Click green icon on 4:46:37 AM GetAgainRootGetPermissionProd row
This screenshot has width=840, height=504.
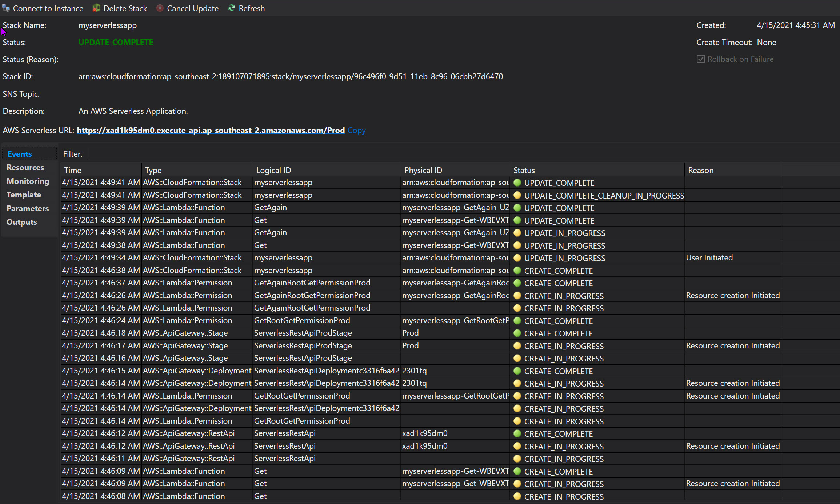pyautogui.click(x=517, y=283)
